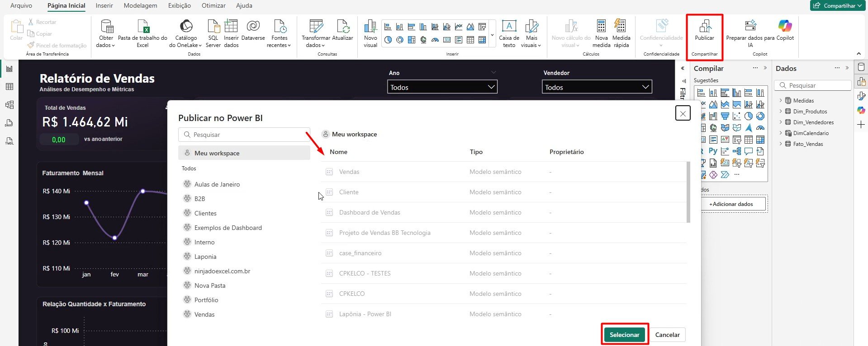Screen dimensions: 868x346
Task: Expand Dim_Vendedores in Dados pane
Action: (x=781, y=122)
